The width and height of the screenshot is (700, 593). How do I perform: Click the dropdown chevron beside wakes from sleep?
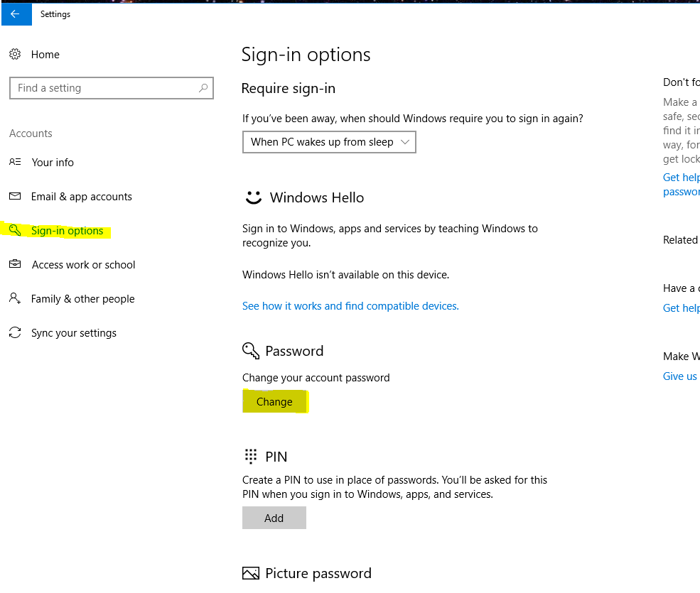pyautogui.click(x=405, y=142)
